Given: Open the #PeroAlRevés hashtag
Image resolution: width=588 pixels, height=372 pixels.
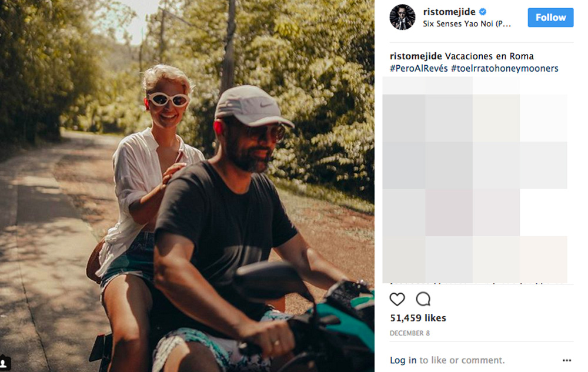Looking at the screenshot, I should click(x=419, y=69).
